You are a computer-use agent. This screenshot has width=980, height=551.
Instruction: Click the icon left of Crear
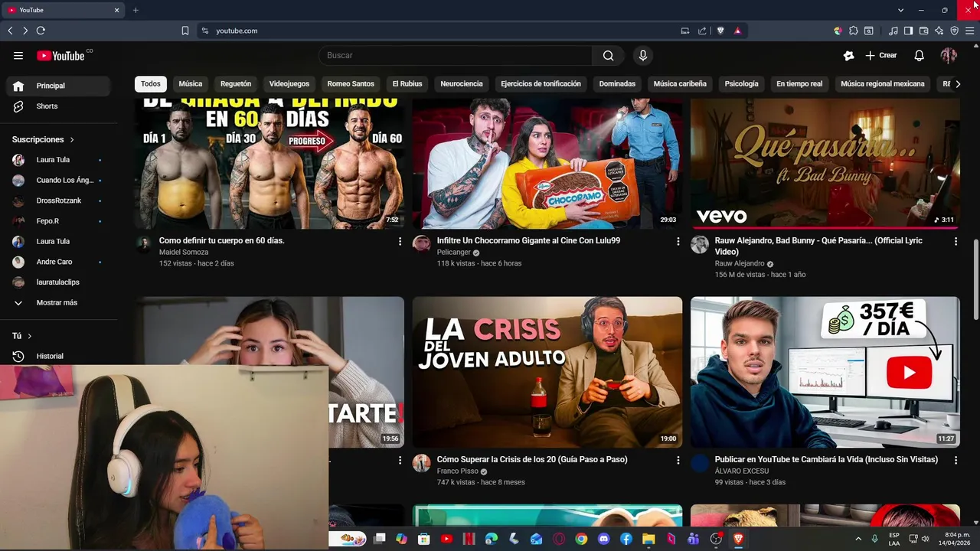click(x=848, y=55)
